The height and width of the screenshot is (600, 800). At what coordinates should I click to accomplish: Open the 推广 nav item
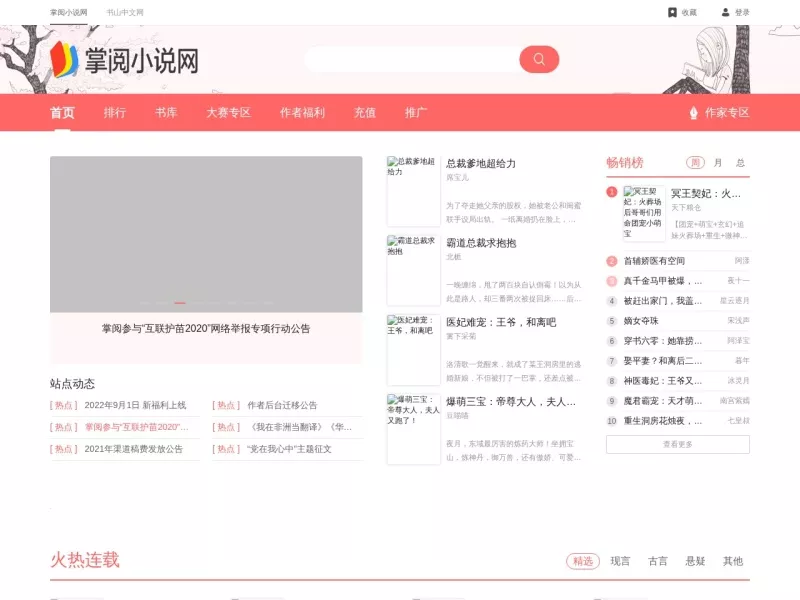pos(416,113)
